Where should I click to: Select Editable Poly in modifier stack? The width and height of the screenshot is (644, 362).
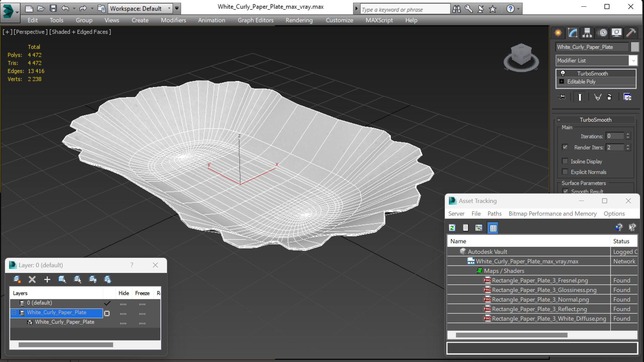pyautogui.click(x=581, y=82)
